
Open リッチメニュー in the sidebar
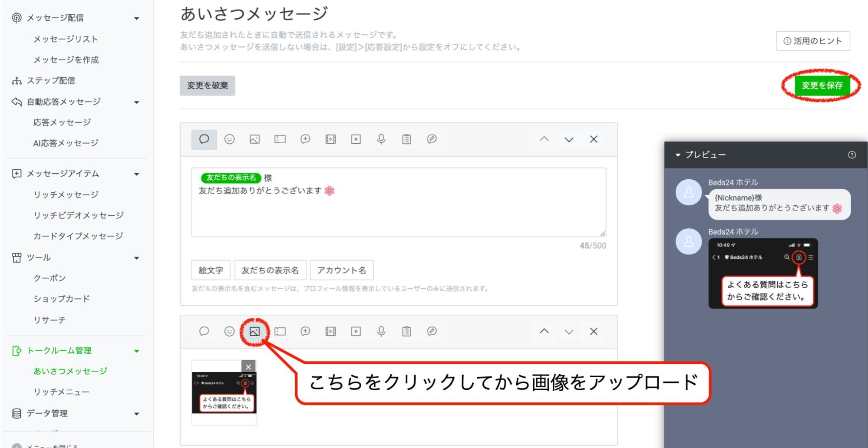tap(62, 392)
